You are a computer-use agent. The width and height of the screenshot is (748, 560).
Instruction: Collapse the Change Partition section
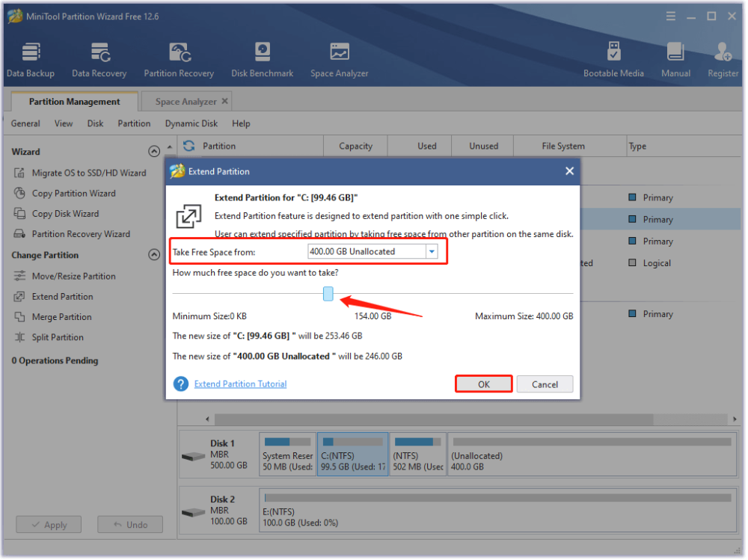tap(154, 256)
